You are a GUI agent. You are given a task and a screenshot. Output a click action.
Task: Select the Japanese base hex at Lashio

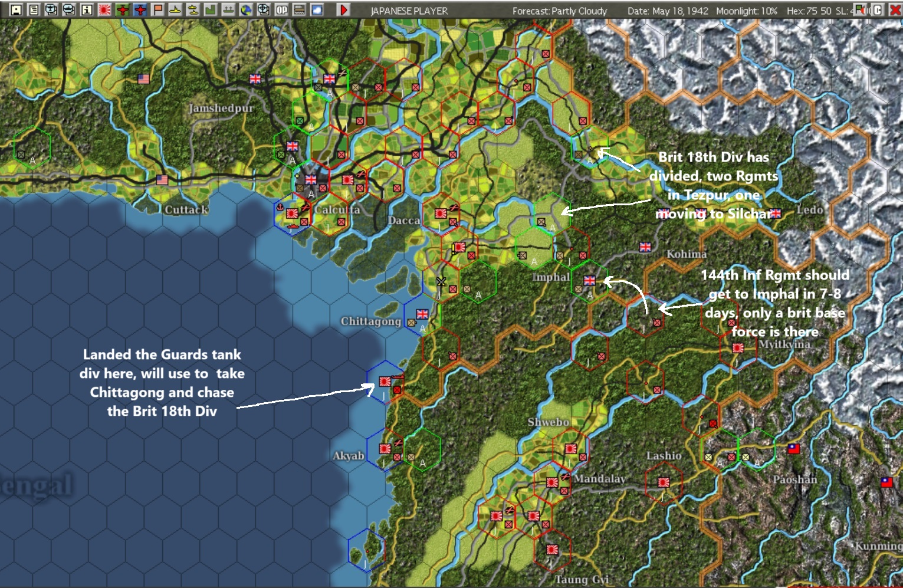pos(664,482)
